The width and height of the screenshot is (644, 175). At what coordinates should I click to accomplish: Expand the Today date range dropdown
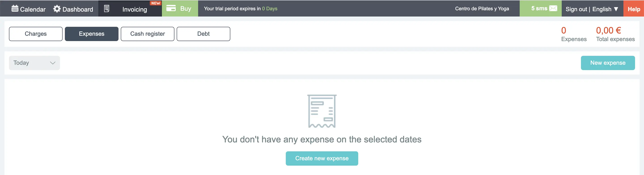tap(34, 63)
